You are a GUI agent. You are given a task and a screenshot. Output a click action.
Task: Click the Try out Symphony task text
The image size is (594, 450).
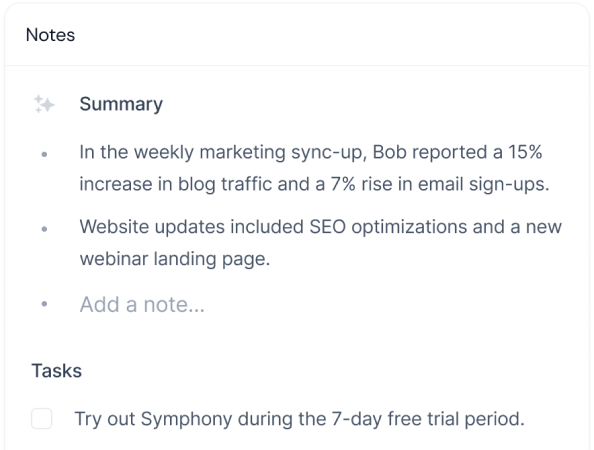tap(300, 419)
